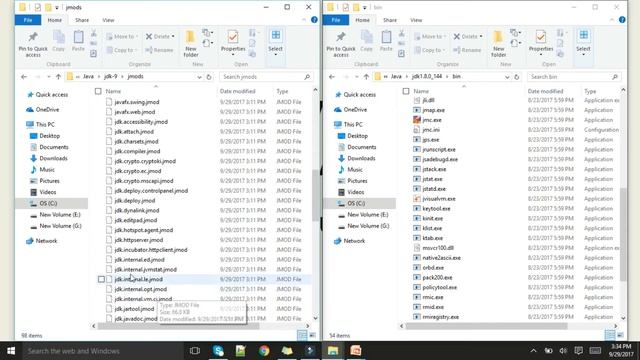Open Task View on the taskbar
The width and height of the screenshot is (640, 360).
pyautogui.click(x=195, y=351)
